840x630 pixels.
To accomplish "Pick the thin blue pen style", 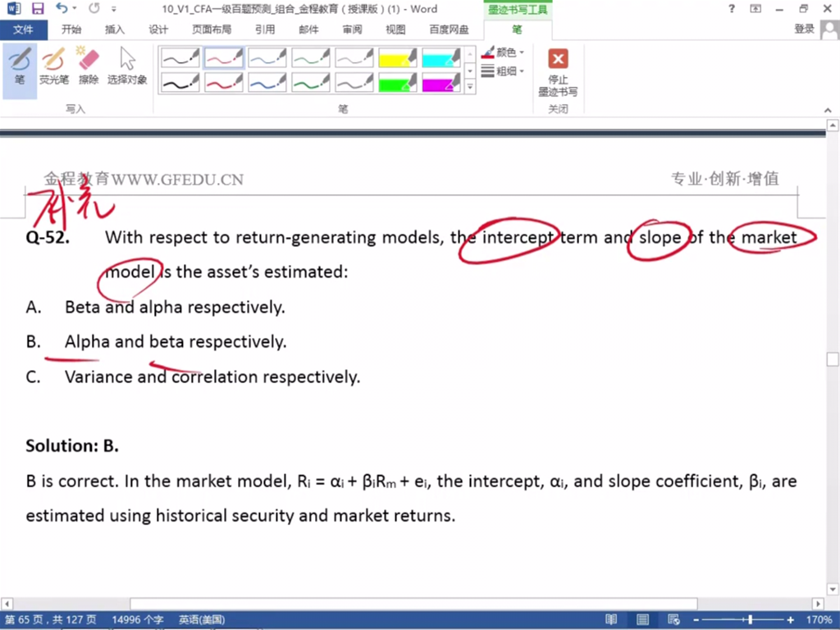I will pyautogui.click(x=267, y=57).
